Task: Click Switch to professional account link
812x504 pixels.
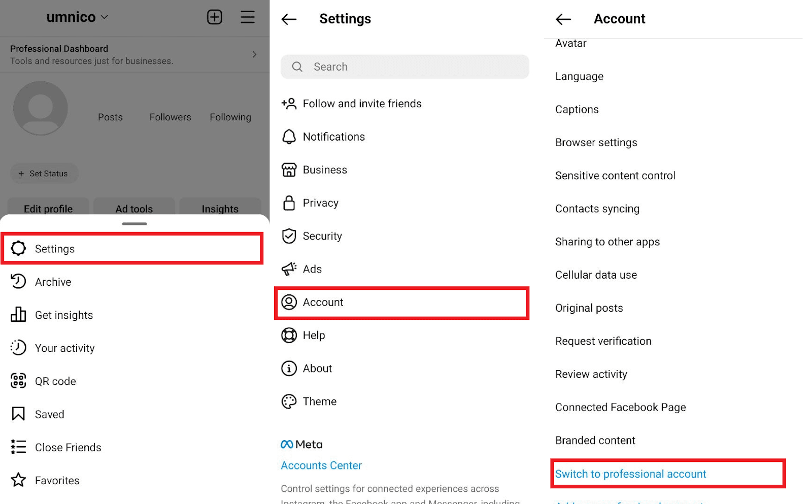Action: (x=630, y=474)
